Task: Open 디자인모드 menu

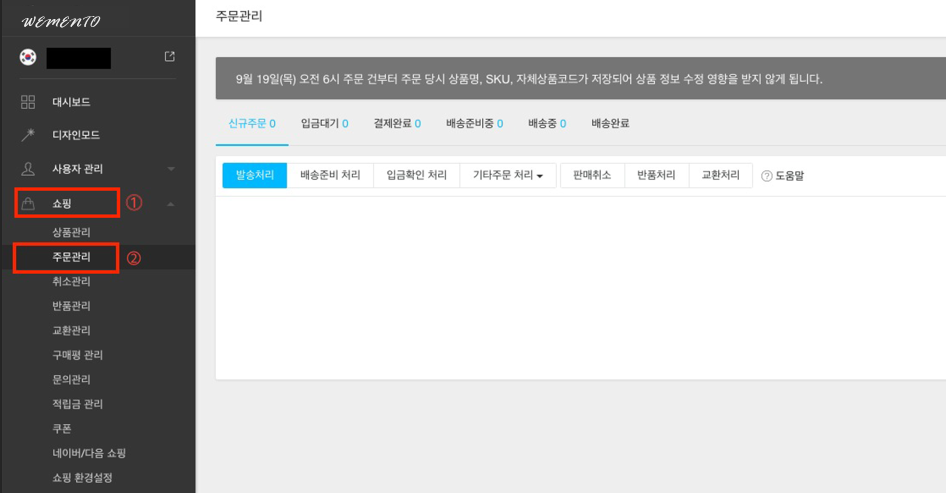Action: tap(76, 135)
